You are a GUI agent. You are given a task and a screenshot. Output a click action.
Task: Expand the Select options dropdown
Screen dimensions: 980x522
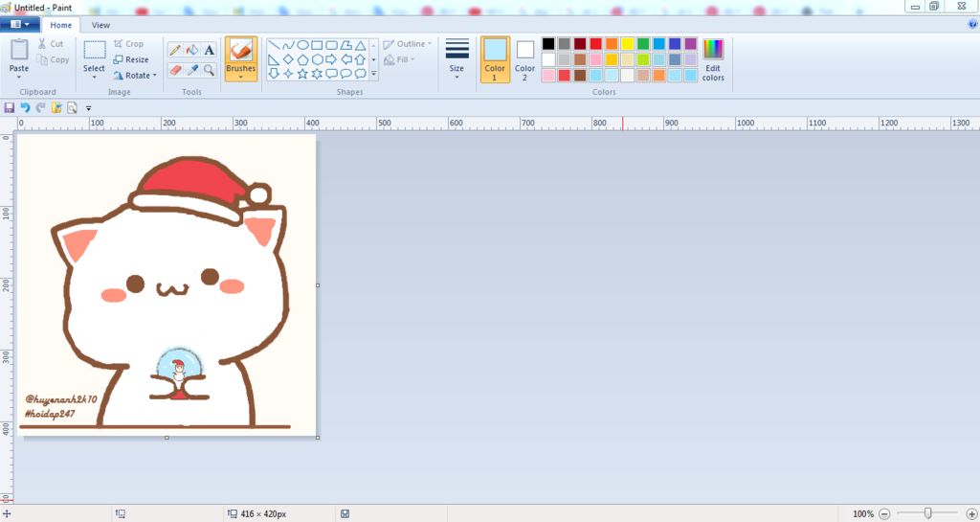[95, 77]
